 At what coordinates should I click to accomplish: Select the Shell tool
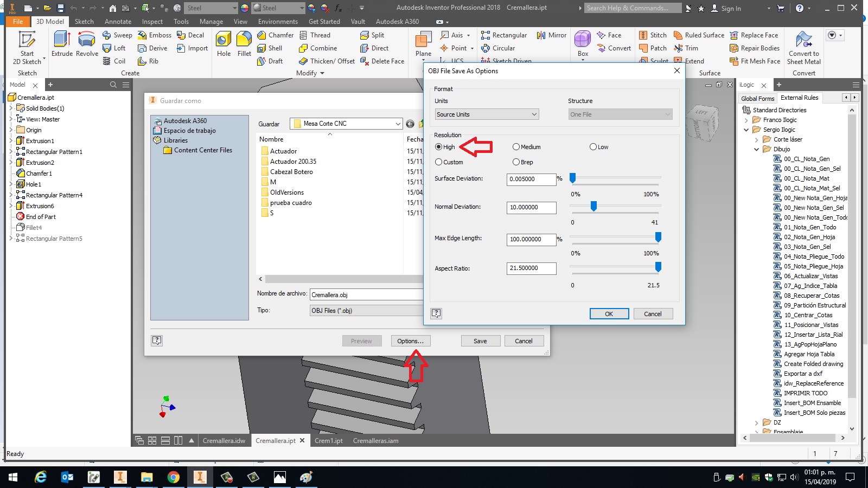pyautogui.click(x=270, y=48)
